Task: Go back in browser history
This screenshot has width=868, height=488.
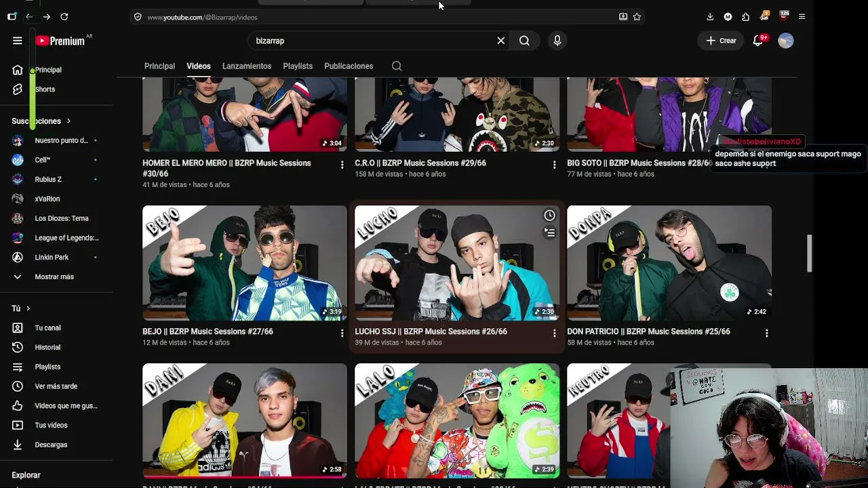Action: (x=29, y=16)
